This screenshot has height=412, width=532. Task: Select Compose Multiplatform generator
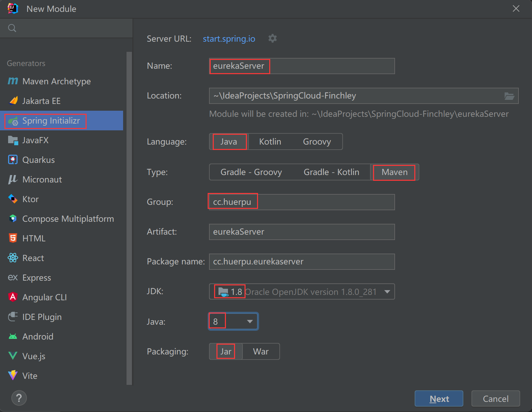[x=62, y=219]
